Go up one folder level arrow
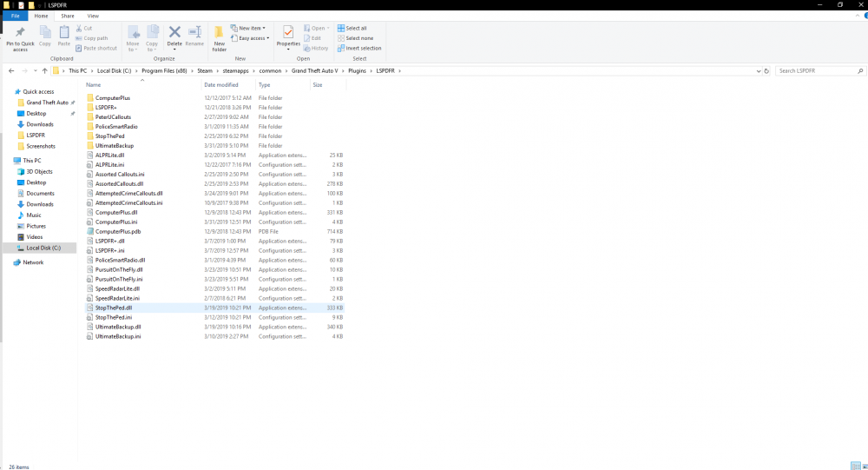 coord(45,71)
